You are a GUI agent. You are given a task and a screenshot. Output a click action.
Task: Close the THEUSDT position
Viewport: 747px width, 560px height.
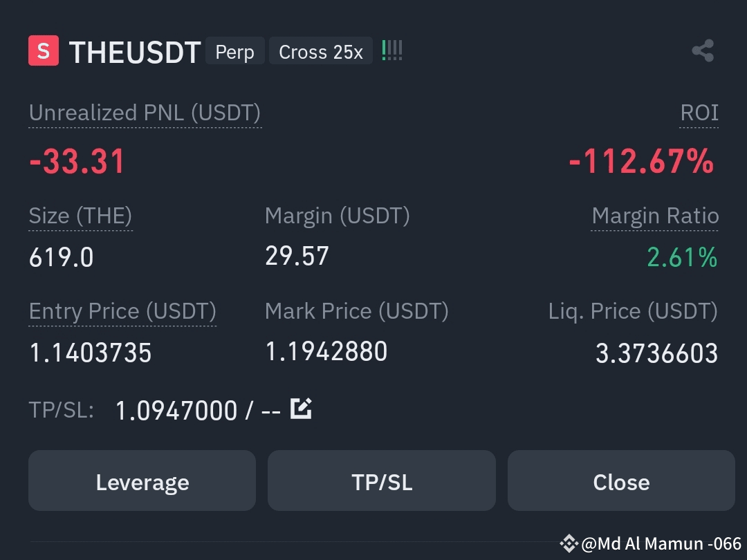tap(621, 480)
